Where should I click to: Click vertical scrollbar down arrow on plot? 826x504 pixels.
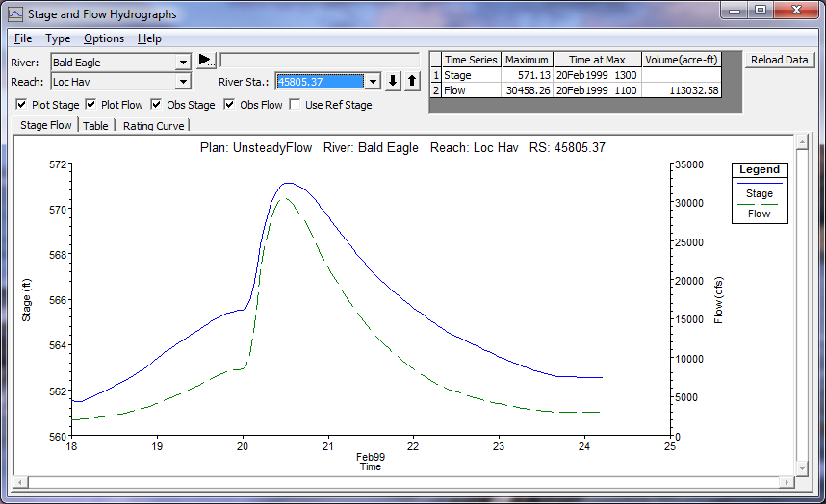point(801,479)
